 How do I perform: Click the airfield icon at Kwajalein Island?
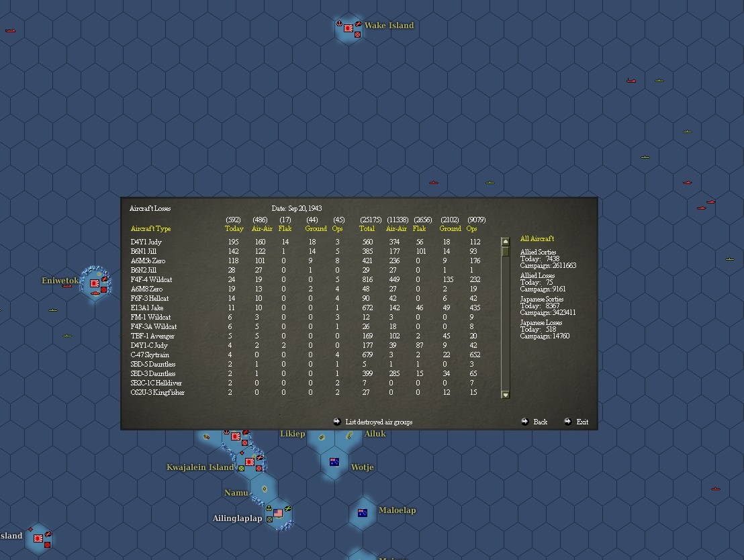click(260, 457)
